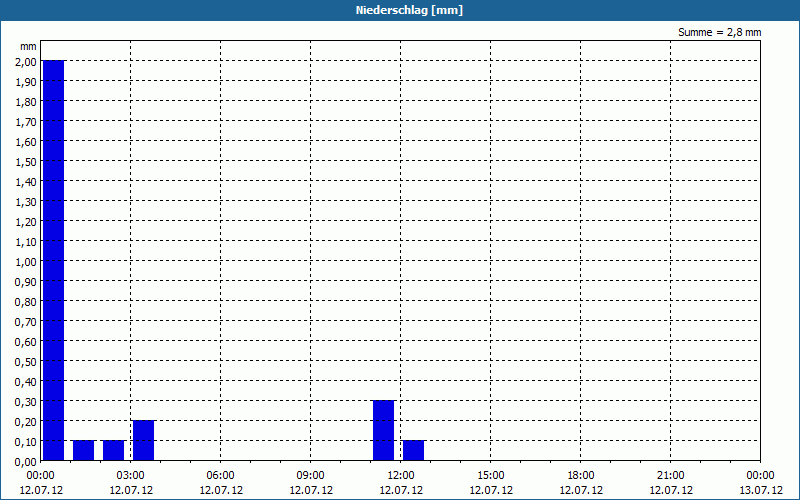Click the Niederschlag [mm] chart title
Viewport: 800px width, 500px height.
409,10
